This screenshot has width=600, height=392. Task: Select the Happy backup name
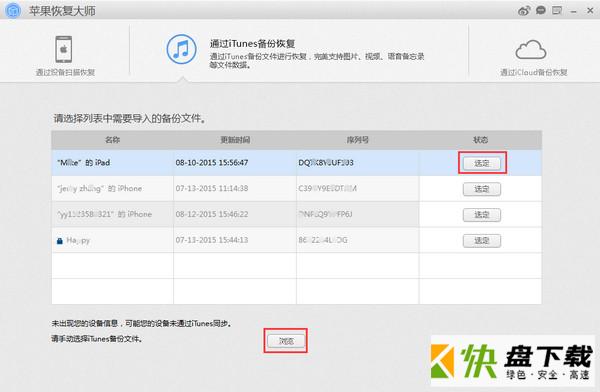(x=78, y=240)
